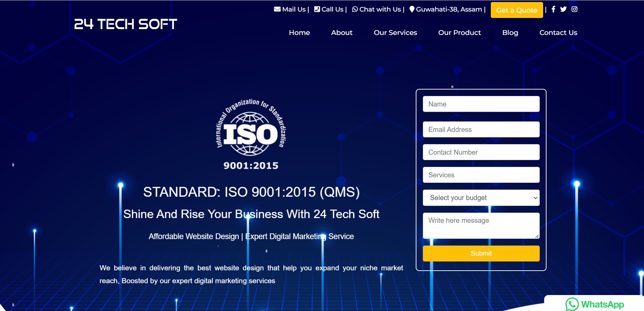
Task: Click the ISO 9001:2015 certification logo
Action: click(x=251, y=134)
